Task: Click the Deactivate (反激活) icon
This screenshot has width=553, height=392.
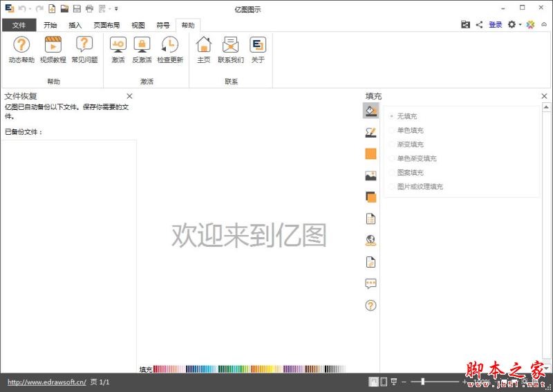Action: [x=142, y=50]
